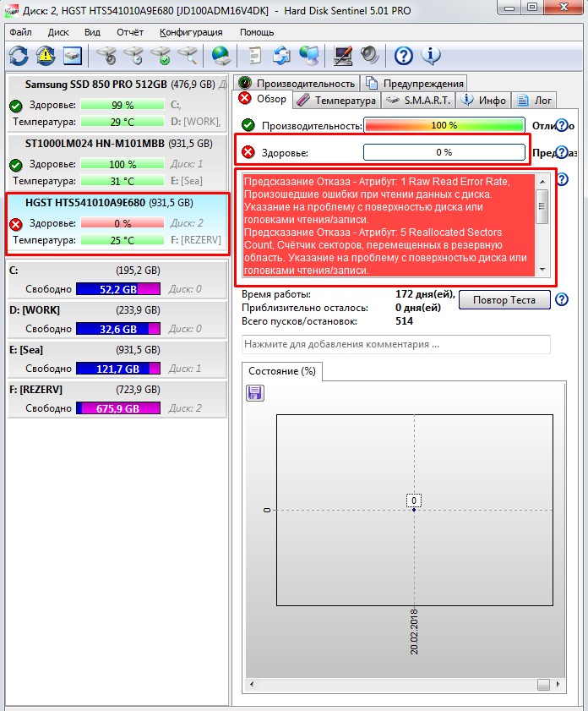Screen dimensions: 588x711
Task: Open the Лог tab
Action: pyautogui.click(x=534, y=101)
